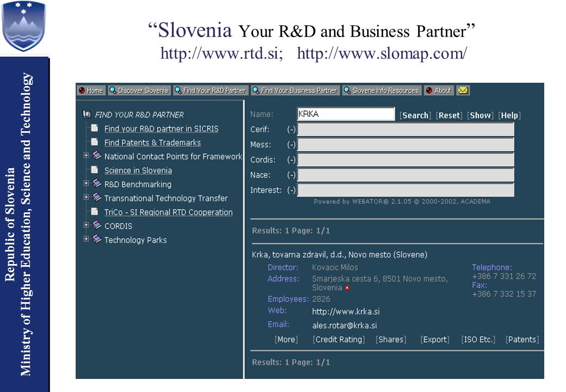Visit the http://www.krka.si web link
This screenshot has height=392, width=566.
point(346,311)
